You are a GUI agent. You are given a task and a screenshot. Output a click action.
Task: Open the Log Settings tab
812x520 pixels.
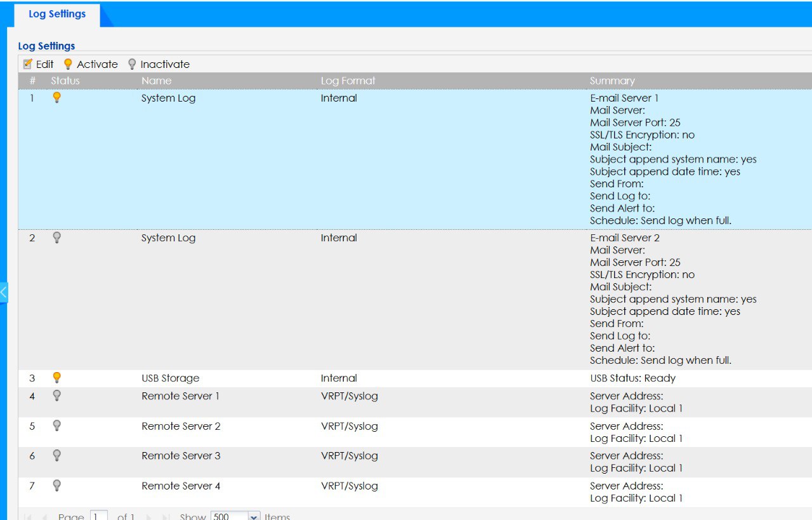coord(57,14)
